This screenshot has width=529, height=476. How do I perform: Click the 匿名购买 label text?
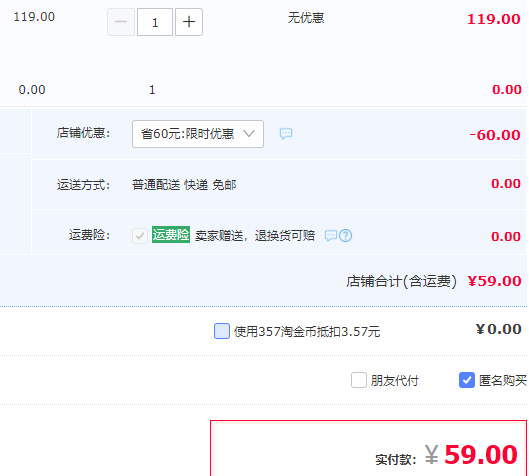point(503,381)
